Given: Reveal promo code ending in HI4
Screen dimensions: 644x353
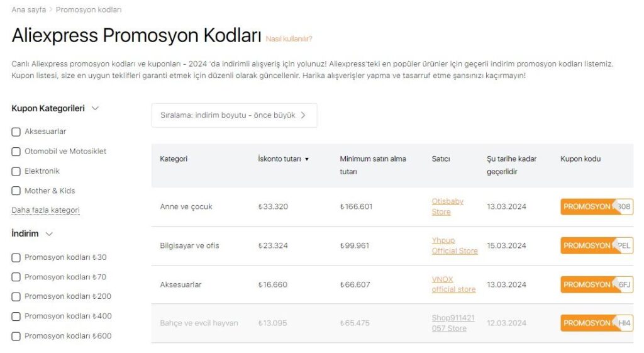Looking at the screenshot, I should point(597,323).
